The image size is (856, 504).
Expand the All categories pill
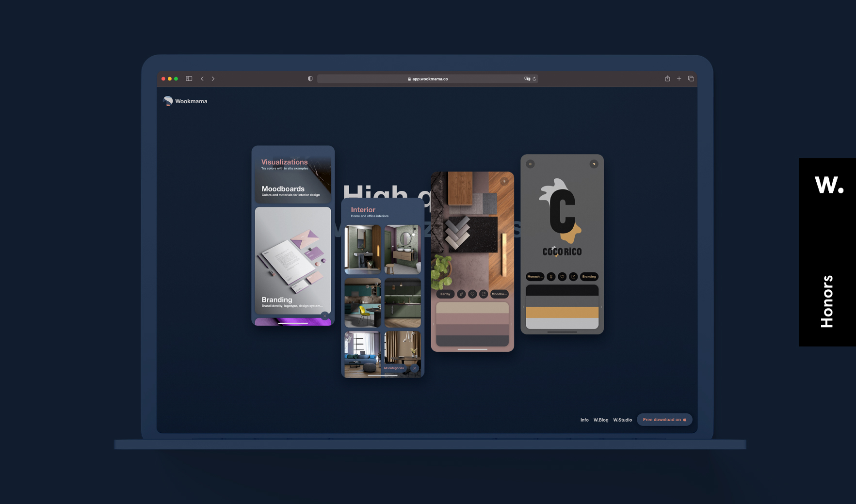click(x=394, y=368)
